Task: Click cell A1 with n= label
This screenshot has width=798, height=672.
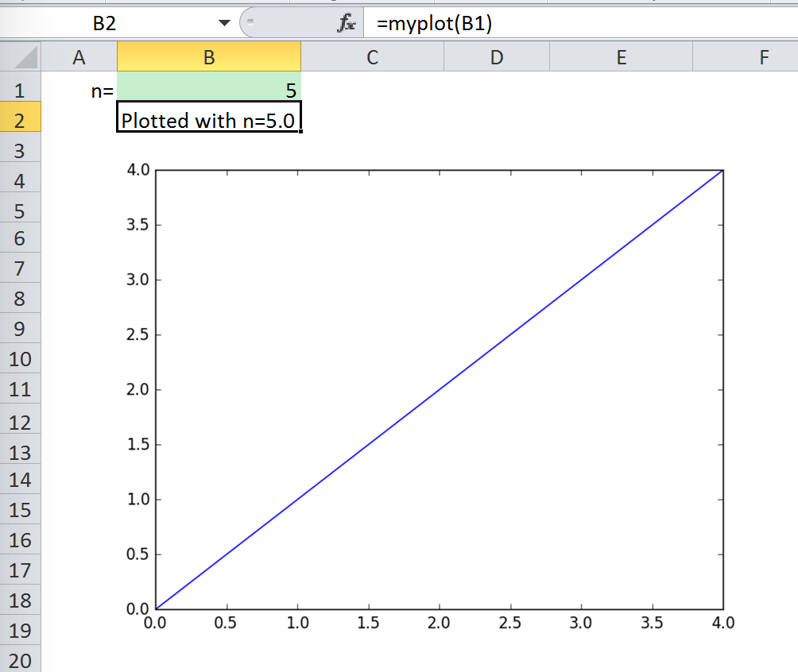Action: 79,87
